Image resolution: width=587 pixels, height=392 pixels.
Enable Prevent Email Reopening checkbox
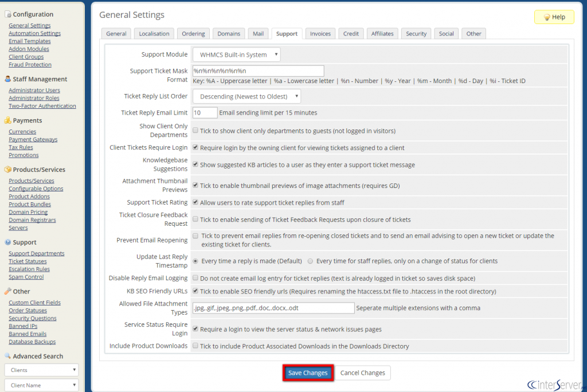tap(195, 236)
